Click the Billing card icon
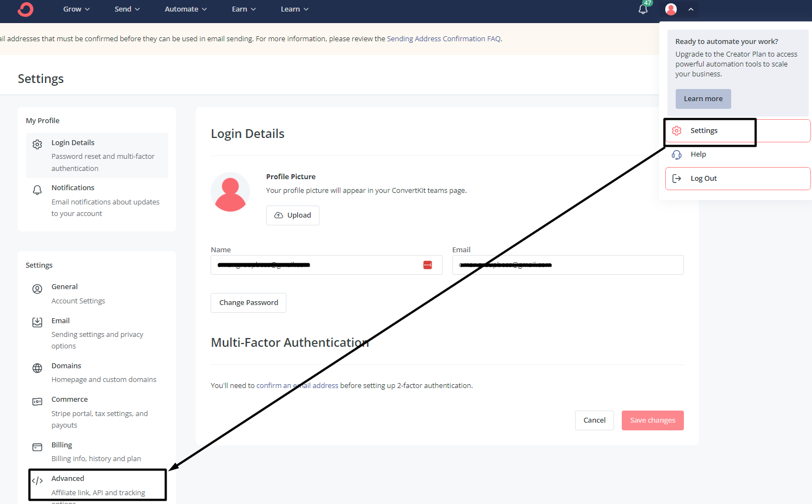The width and height of the screenshot is (812, 504). 37,447
